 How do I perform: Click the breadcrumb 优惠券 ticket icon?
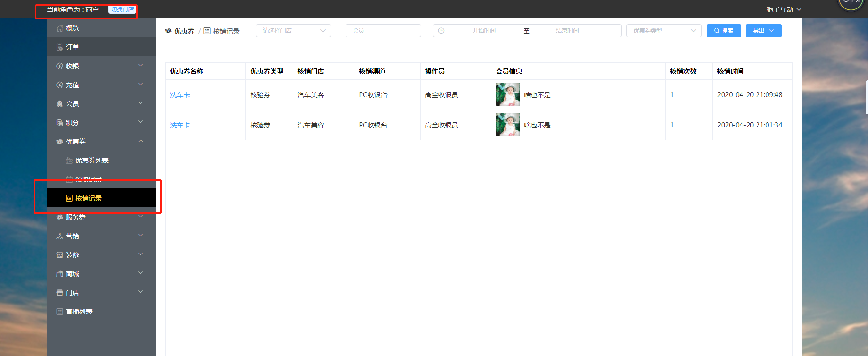coord(169,31)
